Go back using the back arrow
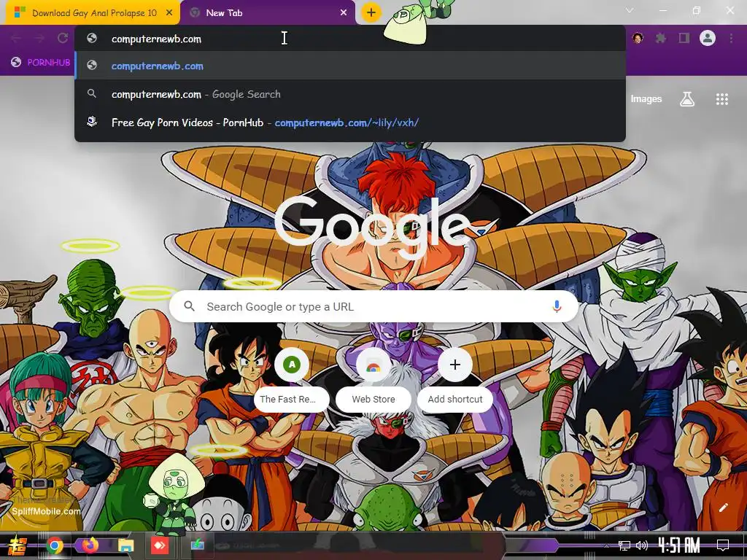747x560 pixels. tap(16, 38)
